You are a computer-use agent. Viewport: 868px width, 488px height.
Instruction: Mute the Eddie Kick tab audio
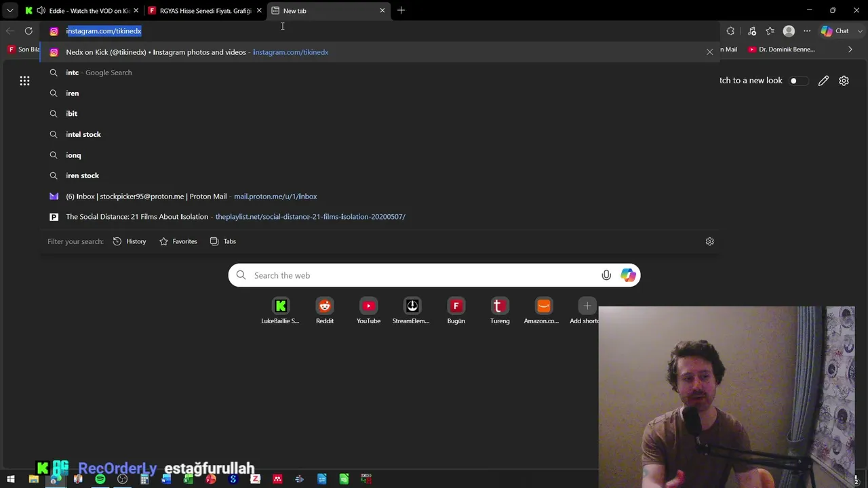[x=41, y=11]
